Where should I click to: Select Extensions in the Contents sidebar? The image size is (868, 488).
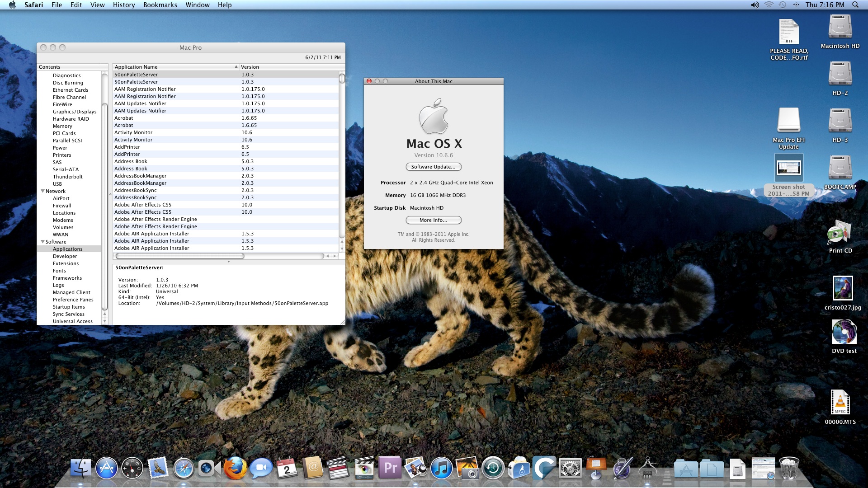[66, 263]
